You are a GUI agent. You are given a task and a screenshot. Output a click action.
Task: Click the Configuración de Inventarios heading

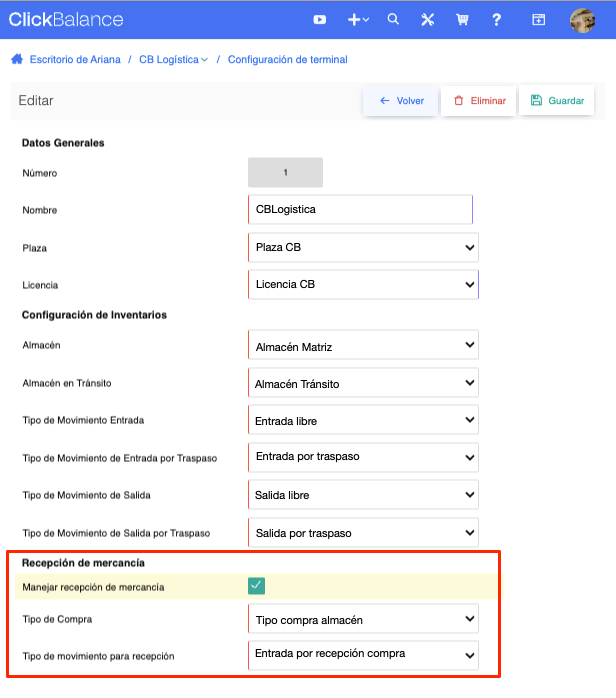94,315
